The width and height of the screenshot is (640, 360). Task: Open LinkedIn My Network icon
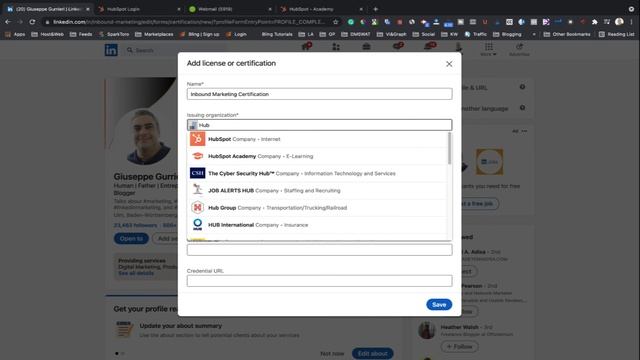336,47
